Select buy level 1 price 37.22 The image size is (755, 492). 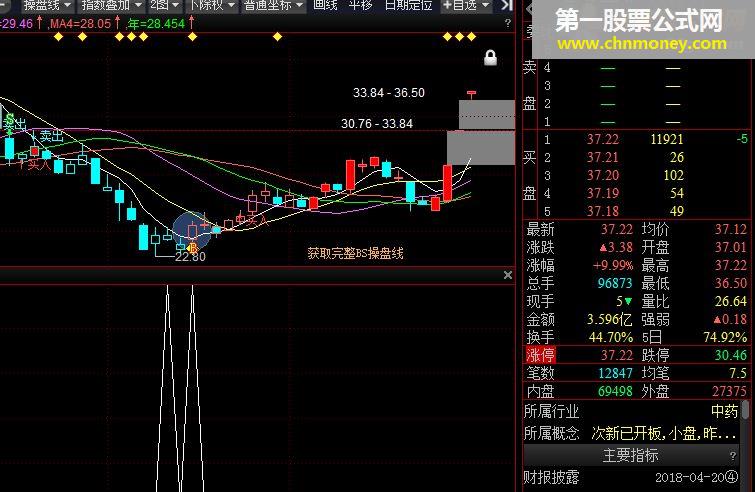[x=603, y=140]
